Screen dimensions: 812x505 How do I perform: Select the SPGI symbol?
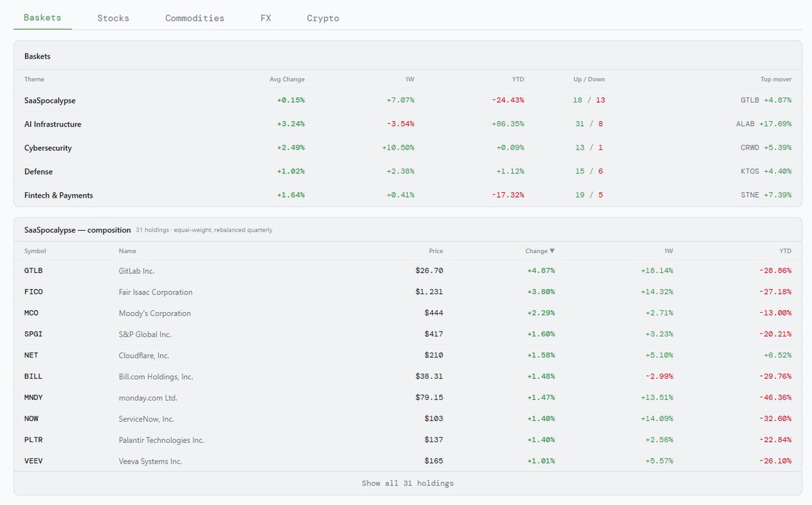(x=34, y=334)
